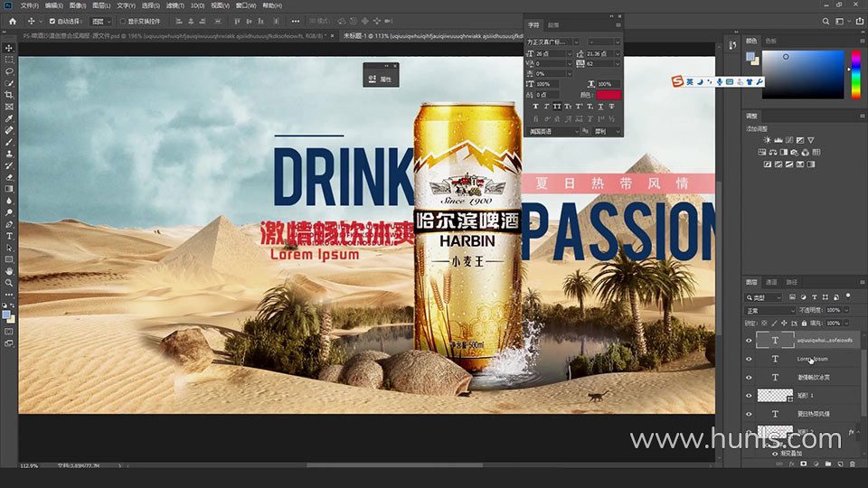
Task: Add Brightness/Contrast adjustment icon
Action: tap(765, 140)
